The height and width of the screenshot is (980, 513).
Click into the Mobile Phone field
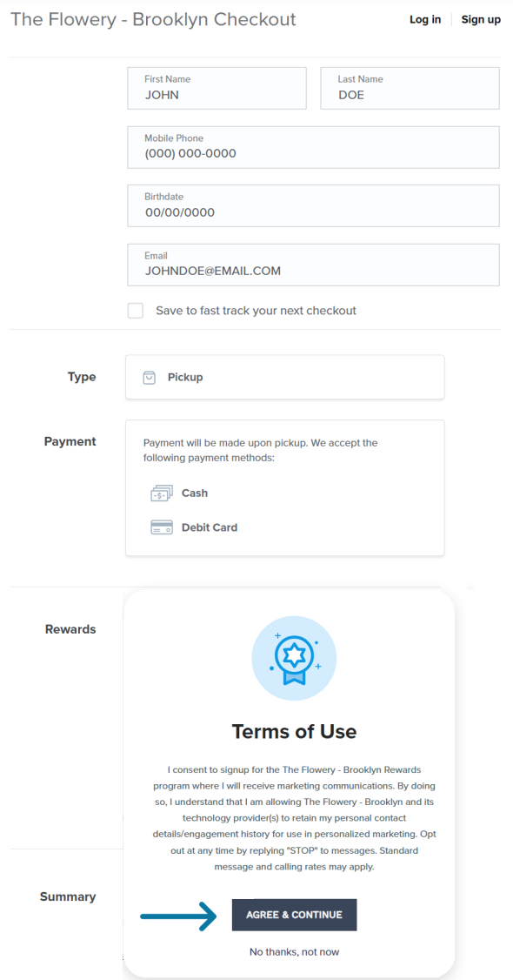tap(313, 147)
